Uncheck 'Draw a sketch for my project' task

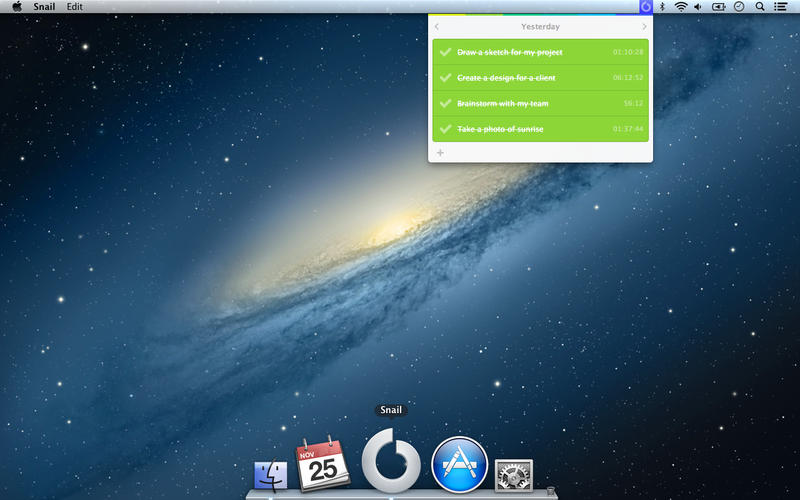(x=445, y=52)
